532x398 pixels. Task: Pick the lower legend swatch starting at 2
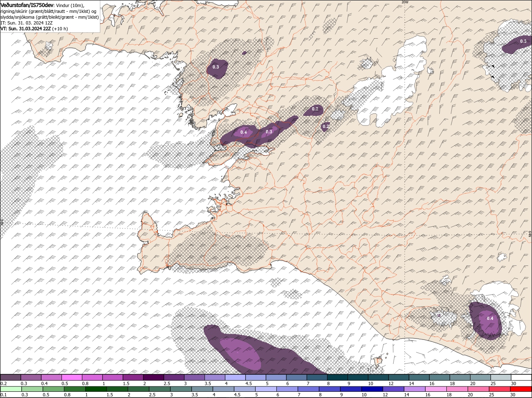tap(138, 389)
